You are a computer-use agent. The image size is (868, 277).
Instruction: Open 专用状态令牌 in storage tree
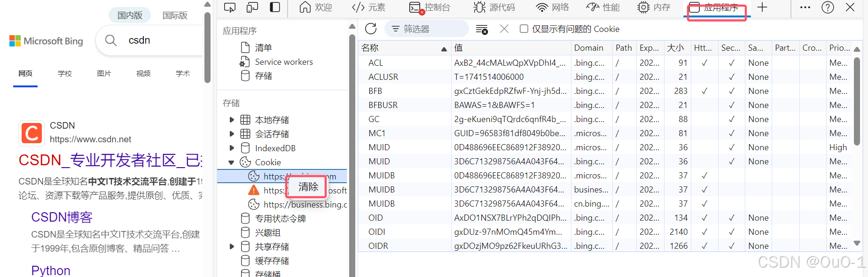pos(281,219)
